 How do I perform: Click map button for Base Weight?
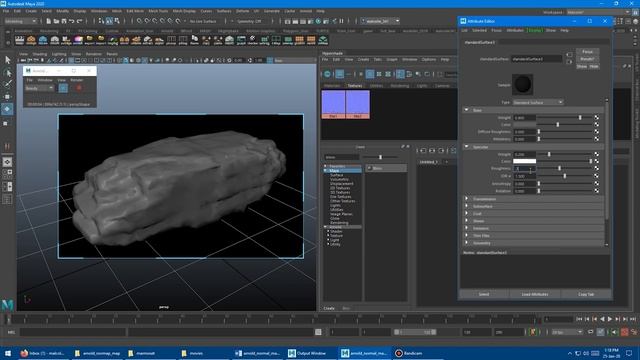click(596, 118)
